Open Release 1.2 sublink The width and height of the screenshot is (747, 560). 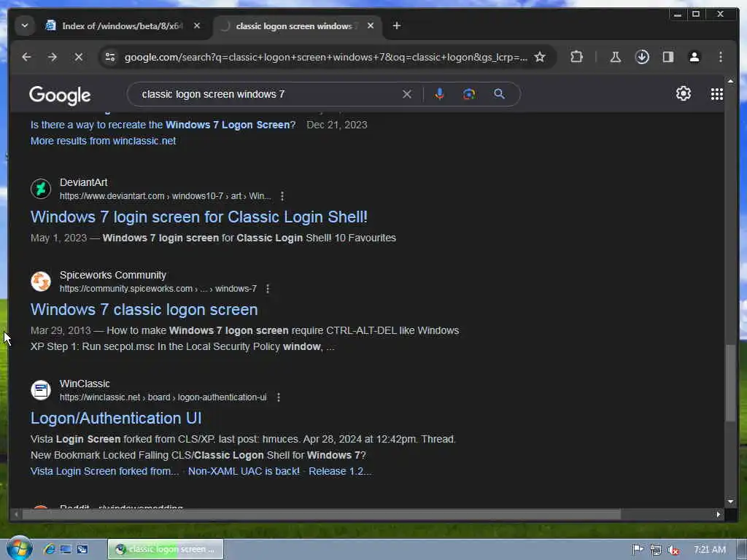point(340,472)
